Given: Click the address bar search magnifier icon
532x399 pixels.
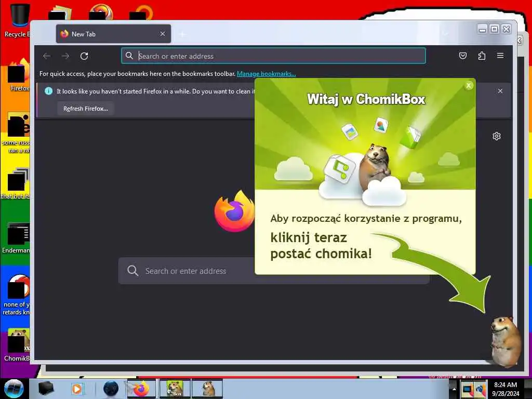Looking at the screenshot, I should (x=129, y=56).
